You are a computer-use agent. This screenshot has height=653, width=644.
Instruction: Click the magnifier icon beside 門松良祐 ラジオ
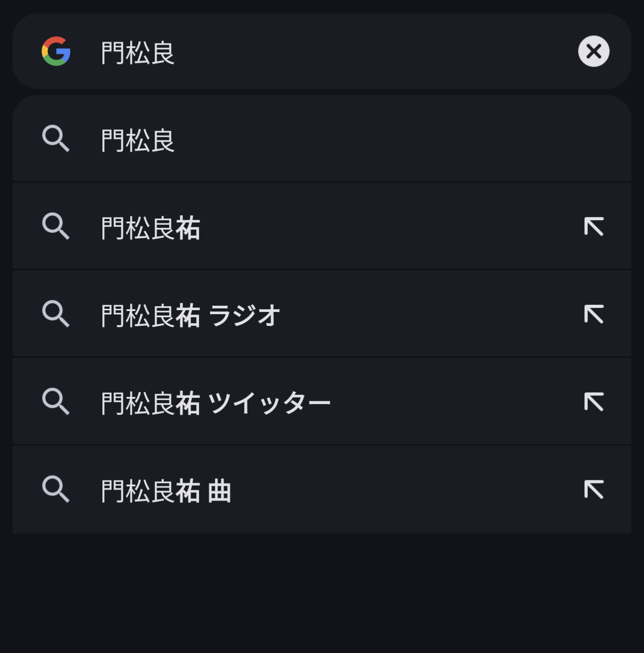[56, 314]
